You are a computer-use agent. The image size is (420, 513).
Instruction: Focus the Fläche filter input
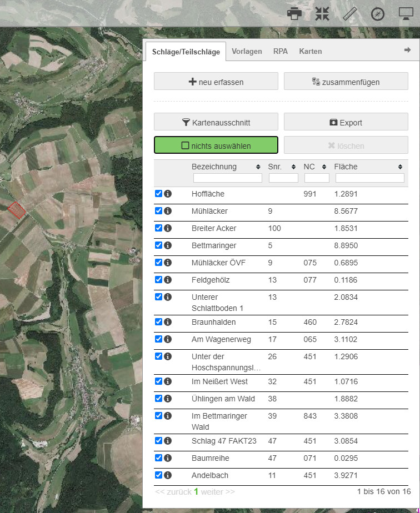[x=370, y=178]
